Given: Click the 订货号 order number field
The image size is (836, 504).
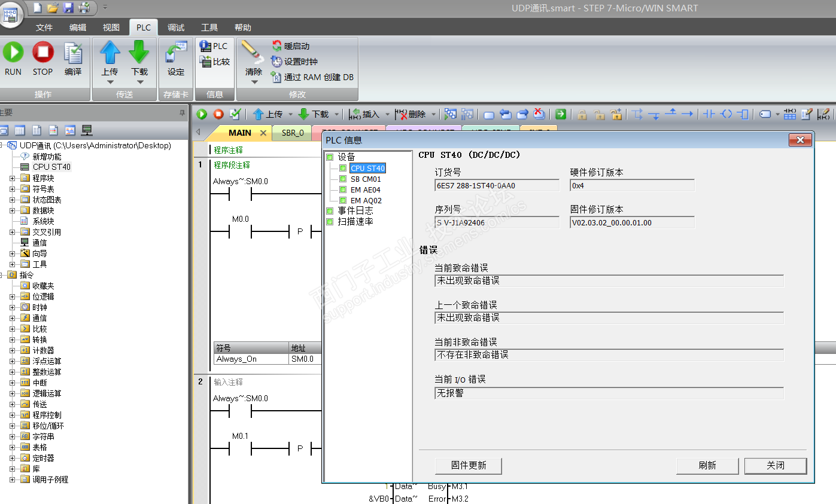Looking at the screenshot, I should click(497, 185).
